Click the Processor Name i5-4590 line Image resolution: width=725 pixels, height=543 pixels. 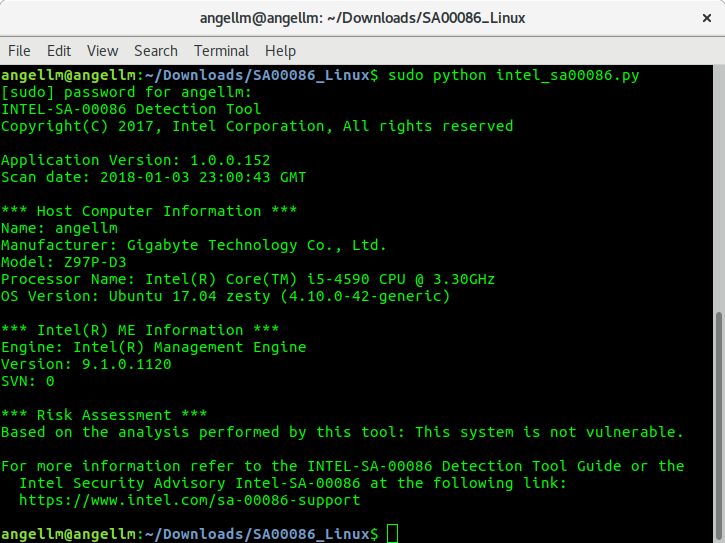point(248,279)
